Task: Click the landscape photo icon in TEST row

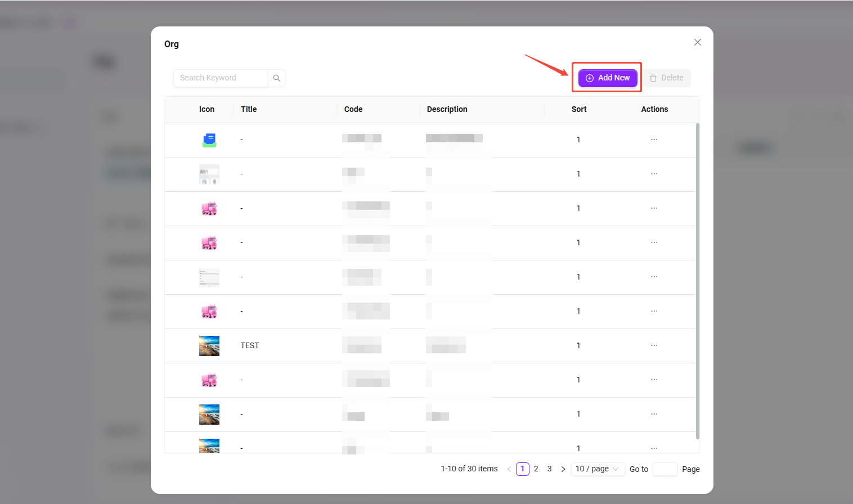Action: coord(209,346)
